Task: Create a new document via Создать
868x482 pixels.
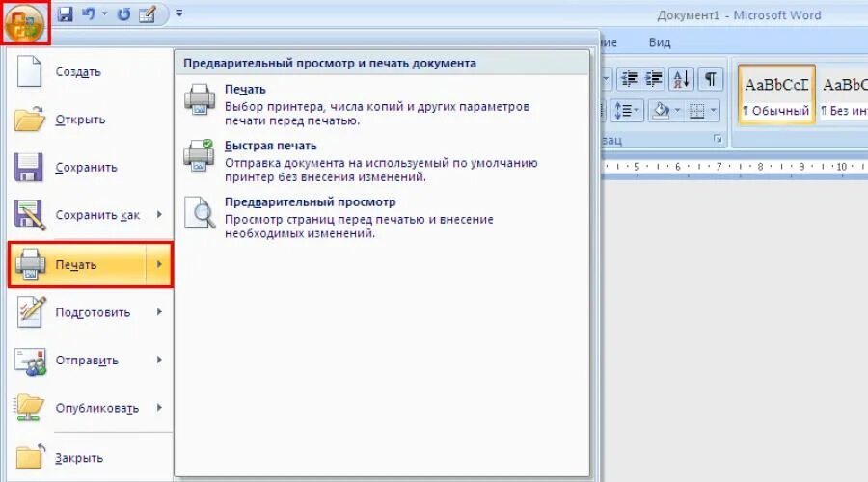Action: (91, 72)
